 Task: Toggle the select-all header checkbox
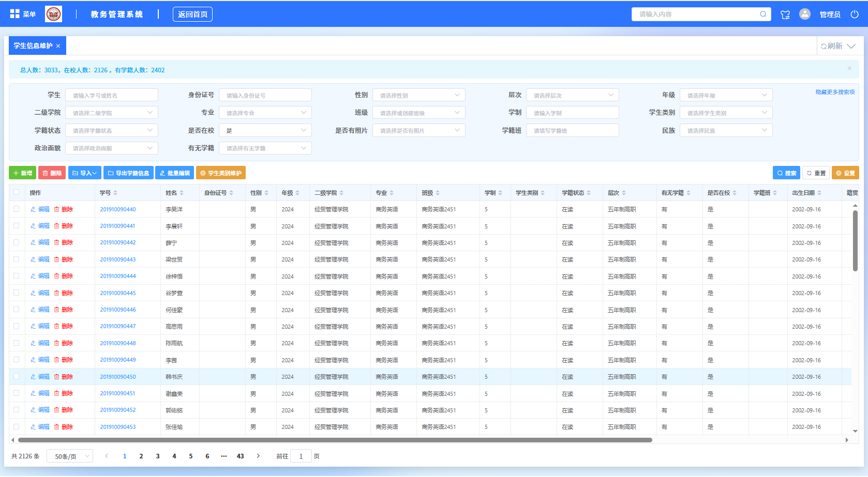(16, 192)
